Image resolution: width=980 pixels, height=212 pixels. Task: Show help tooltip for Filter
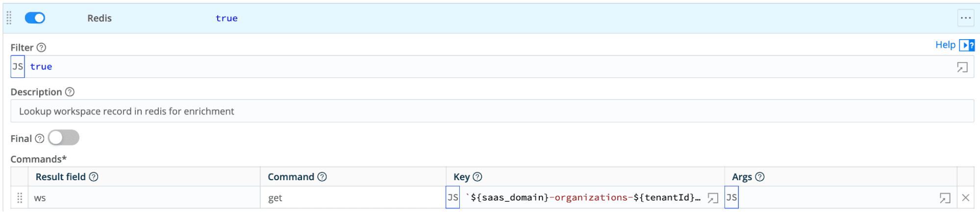42,47
